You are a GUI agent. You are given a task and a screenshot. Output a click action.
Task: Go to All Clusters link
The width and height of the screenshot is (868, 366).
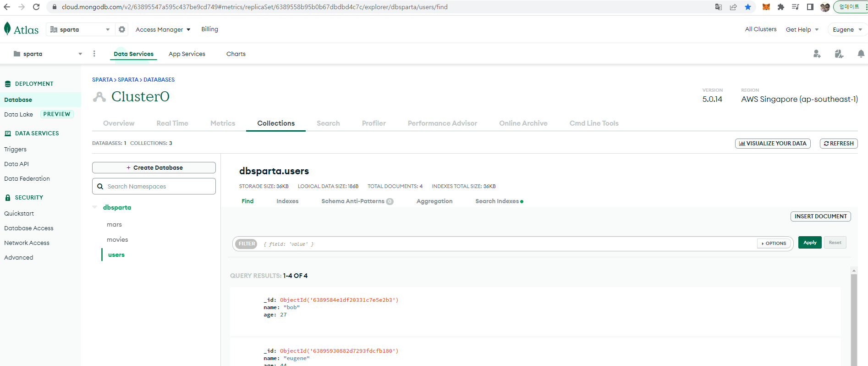click(761, 29)
